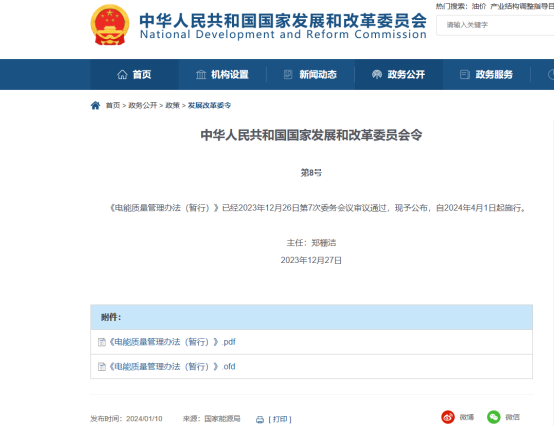554x434 pixels.
Task: Click the national emblem logo
Action: click(x=110, y=25)
